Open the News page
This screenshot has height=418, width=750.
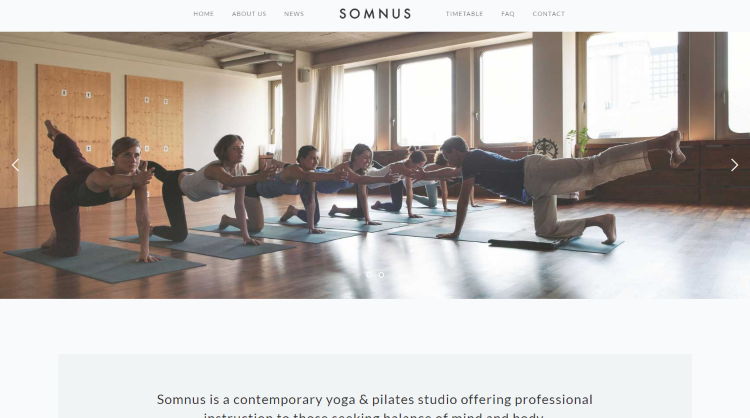[294, 13]
